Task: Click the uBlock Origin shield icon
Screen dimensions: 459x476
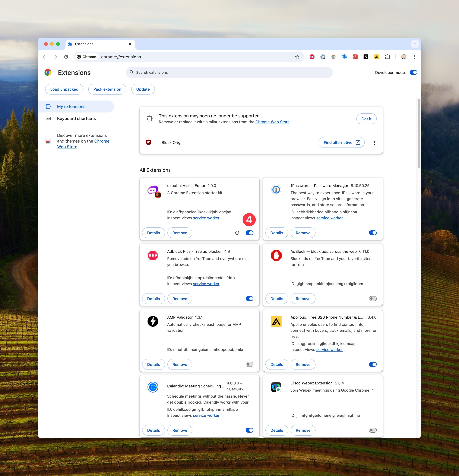Action: click(149, 142)
